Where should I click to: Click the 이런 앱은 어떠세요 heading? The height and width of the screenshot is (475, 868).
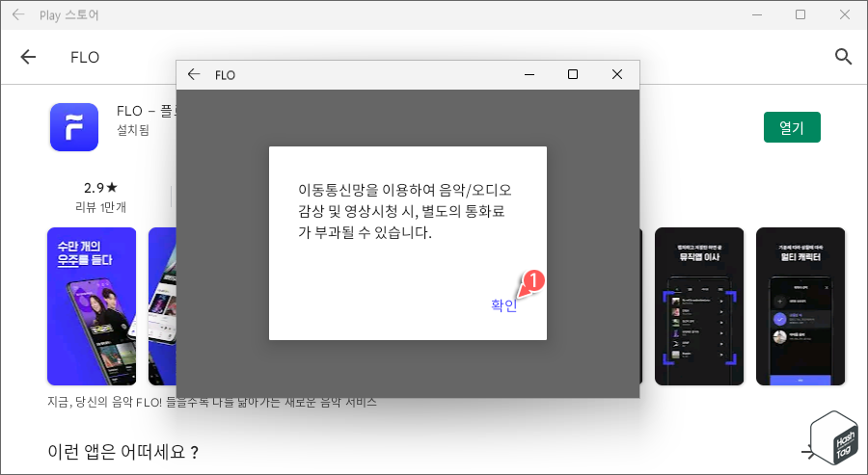coord(122,452)
